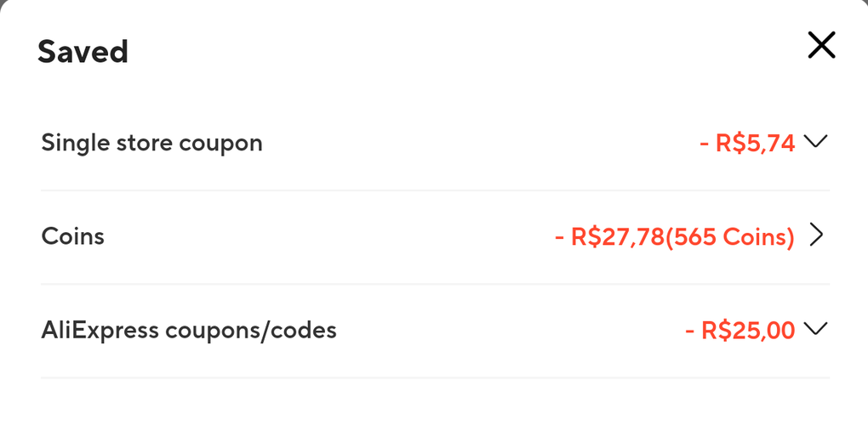
Task: Tap the (565 Coins) text
Action: pyautogui.click(x=729, y=236)
